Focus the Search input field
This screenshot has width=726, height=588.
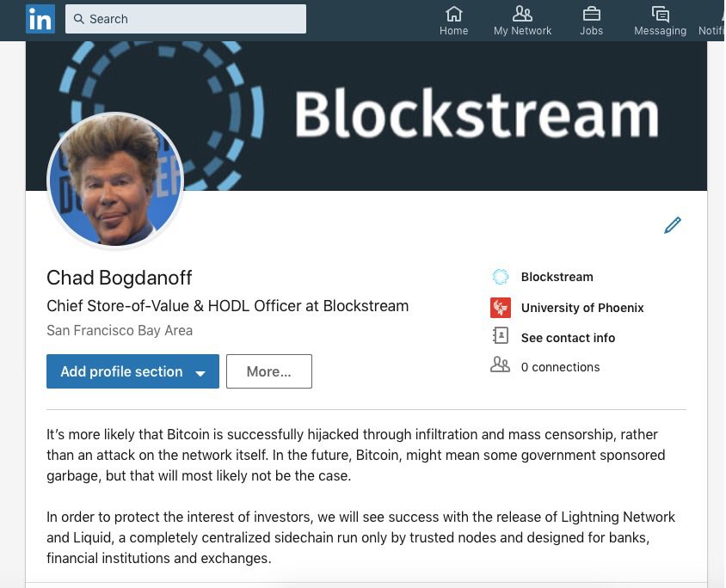(x=186, y=19)
